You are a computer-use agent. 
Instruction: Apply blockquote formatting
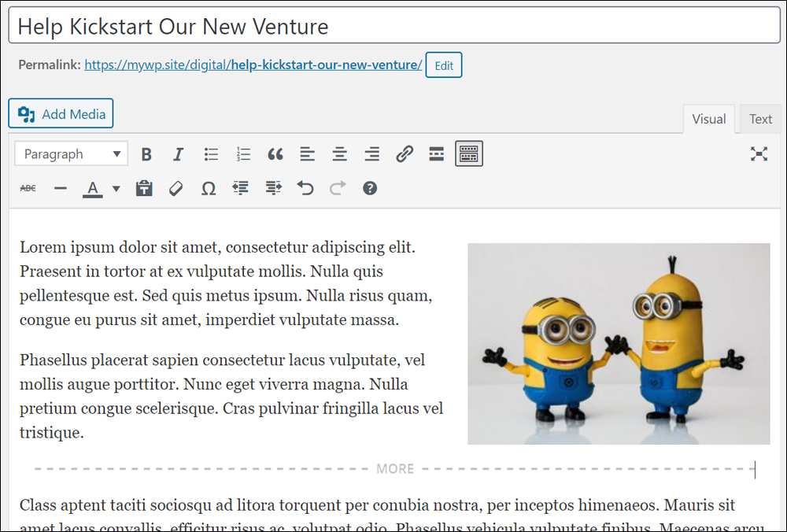pyautogui.click(x=275, y=154)
